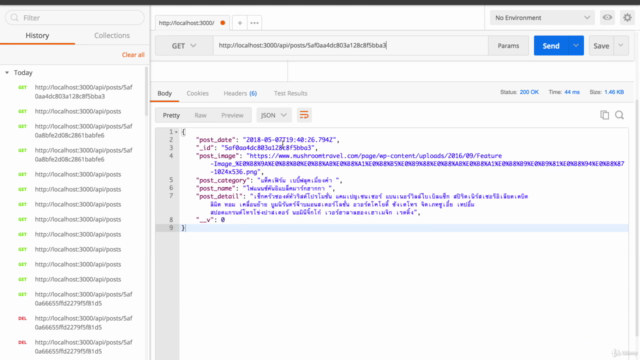The width and height of the screenshot is (640, 360).
Task: Click the "__v" key on line 8
Action: click(x=204, y=220)
